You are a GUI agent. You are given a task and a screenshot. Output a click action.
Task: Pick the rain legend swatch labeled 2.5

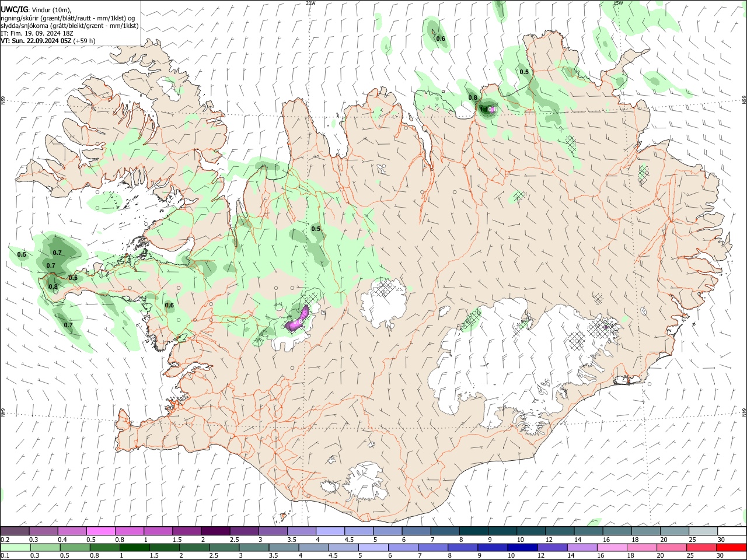point(224,547)
